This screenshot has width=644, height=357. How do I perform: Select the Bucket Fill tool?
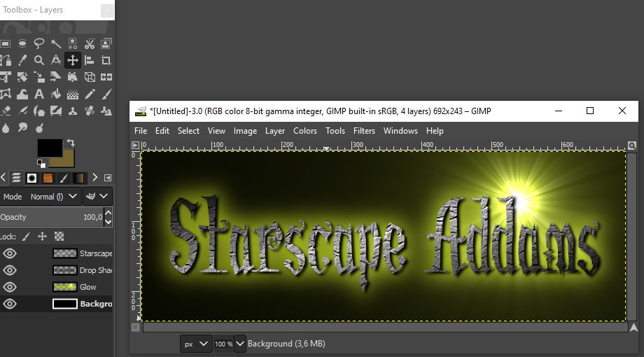(56, 94)
